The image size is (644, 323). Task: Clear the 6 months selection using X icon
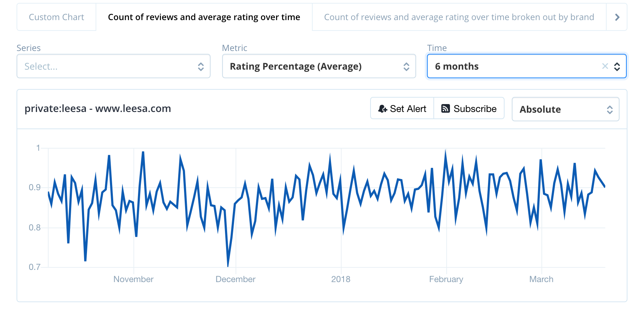tap(605, 66)
